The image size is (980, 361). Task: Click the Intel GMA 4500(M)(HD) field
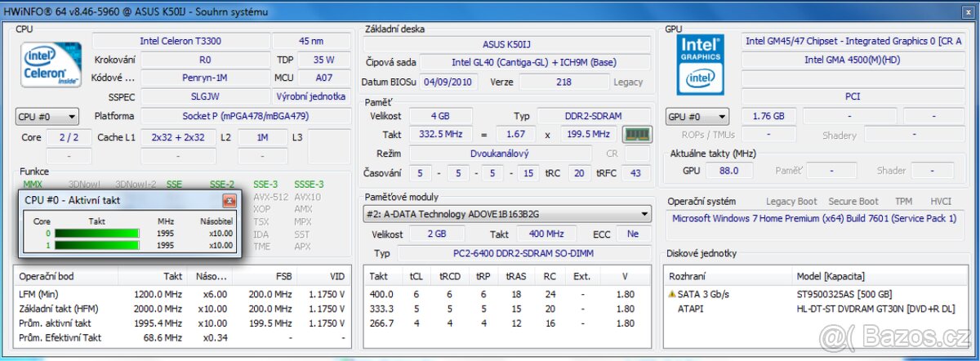853,60
